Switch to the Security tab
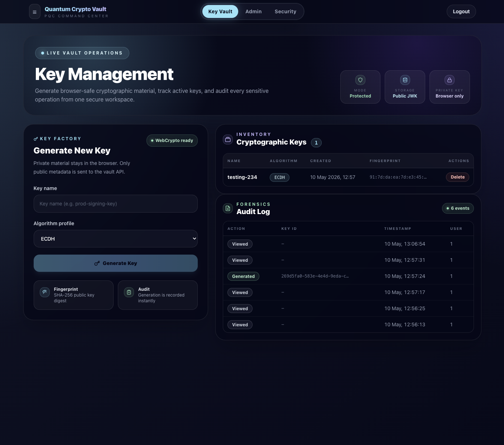This screenshot has height=445, width=504. 285,11
